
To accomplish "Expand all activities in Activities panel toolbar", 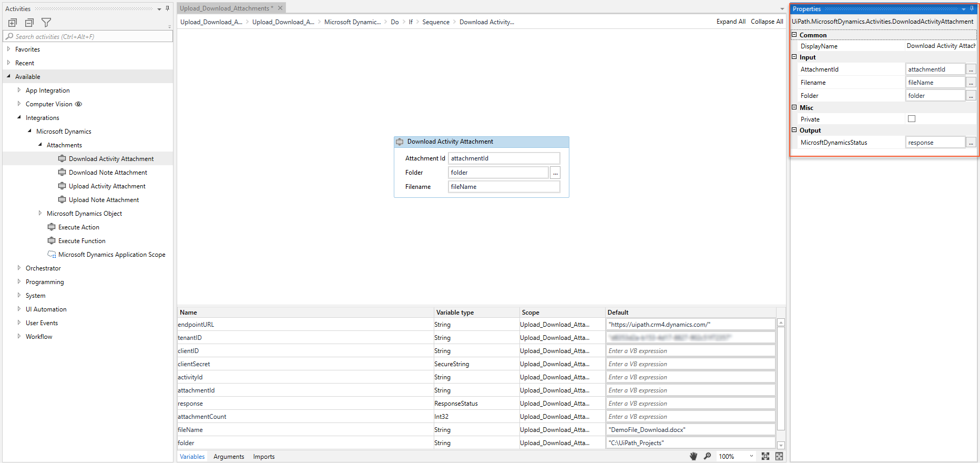I will [13, 23].
